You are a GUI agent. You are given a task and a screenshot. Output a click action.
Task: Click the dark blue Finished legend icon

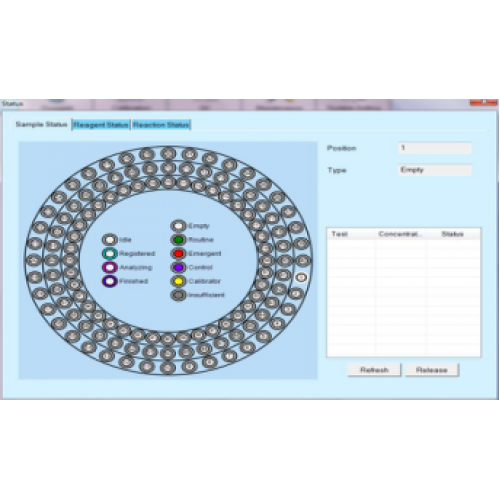(x=110, y=281)
